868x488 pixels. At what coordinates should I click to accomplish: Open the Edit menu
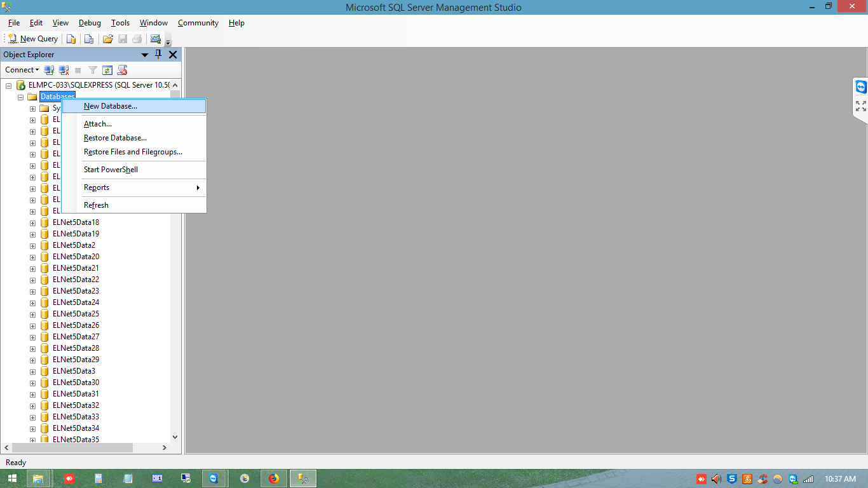click(36, 23)
